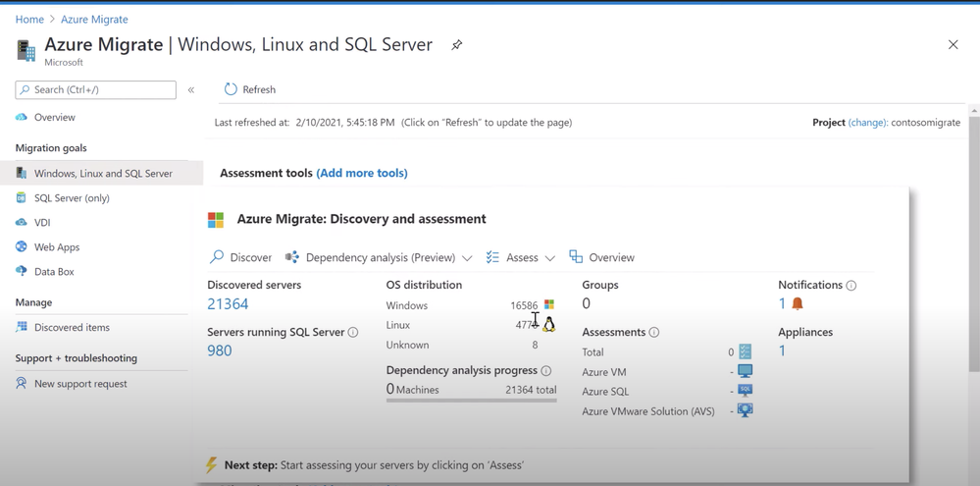
Task: Click the notification bell icon
Action: 798,304
